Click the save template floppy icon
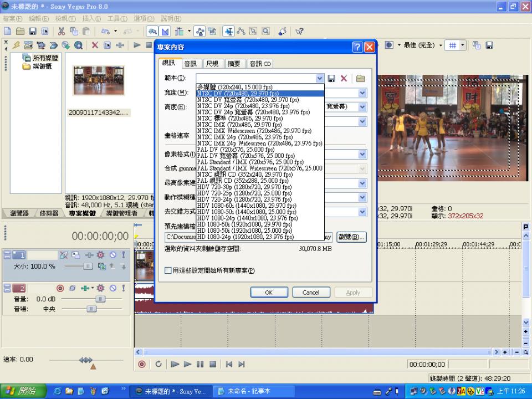The image size is (532, 399). [x=331, y=79]
